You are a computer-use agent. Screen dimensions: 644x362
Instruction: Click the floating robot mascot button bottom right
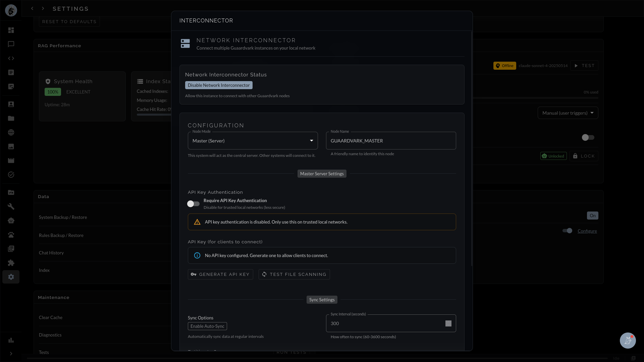click(x=628, y=340)
